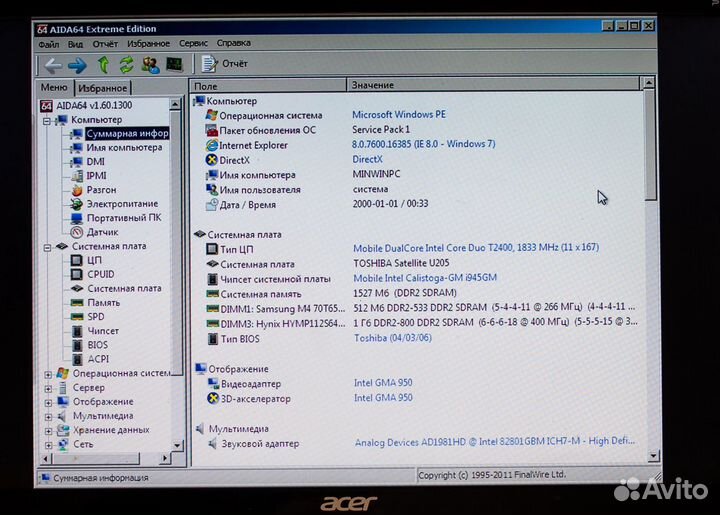The height and width of the screenshot is (515, 720).
Task: Collapse the Компьютер tree branch
Action: [47, 121]
